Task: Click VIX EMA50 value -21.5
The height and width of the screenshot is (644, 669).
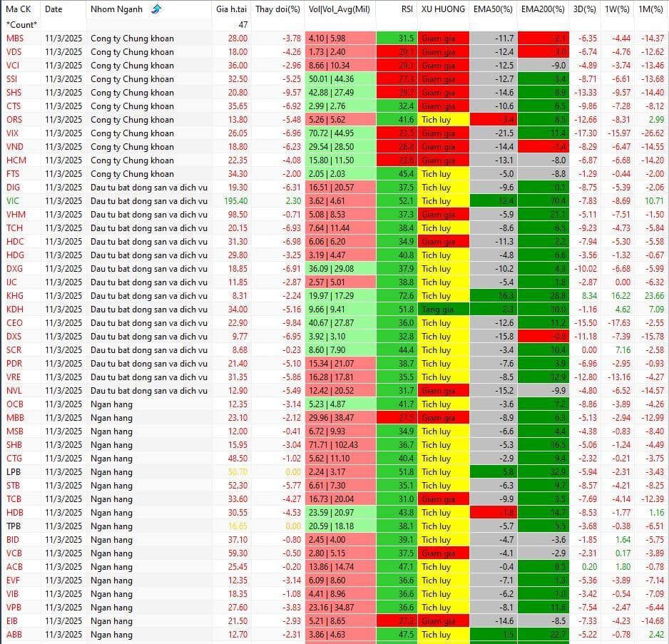Action: point(504,133)
